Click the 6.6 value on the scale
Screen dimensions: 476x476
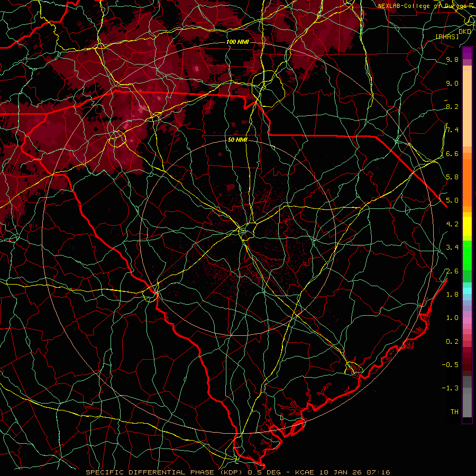point(452,154)
